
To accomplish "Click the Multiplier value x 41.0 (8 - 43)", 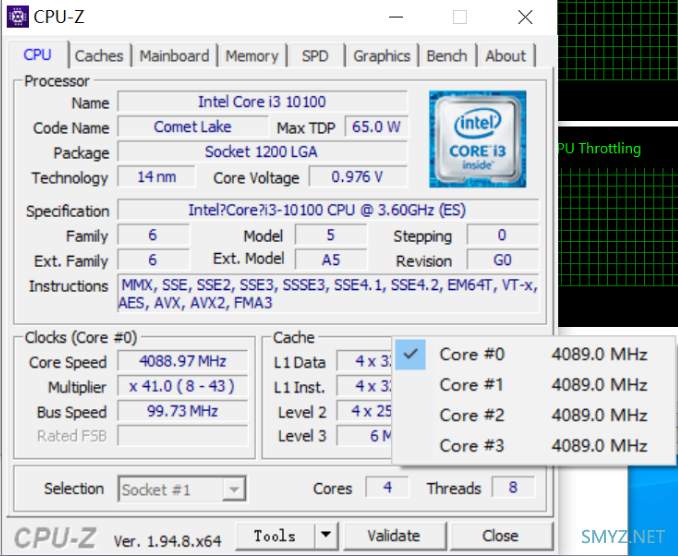I will 182,386.
